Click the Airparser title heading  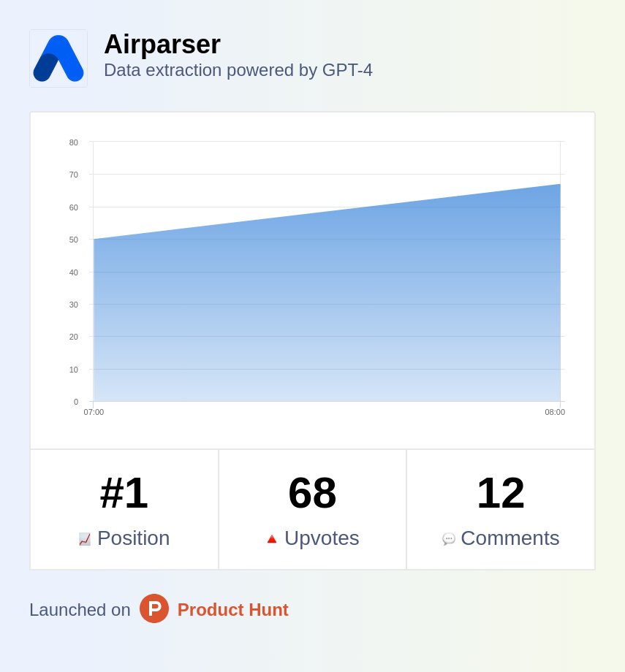tap(162, 45)
